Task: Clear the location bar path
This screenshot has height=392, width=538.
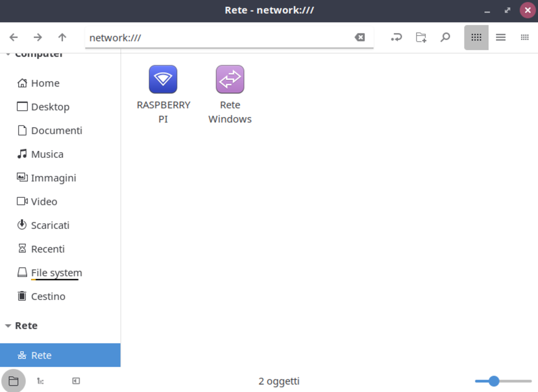Action: pos(360,37)
